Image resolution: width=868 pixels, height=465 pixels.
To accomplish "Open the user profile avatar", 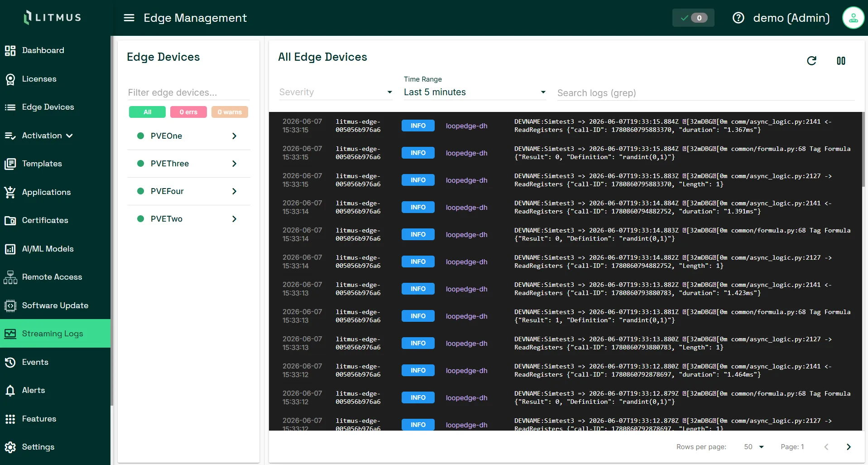I will [x=853, y=18].
